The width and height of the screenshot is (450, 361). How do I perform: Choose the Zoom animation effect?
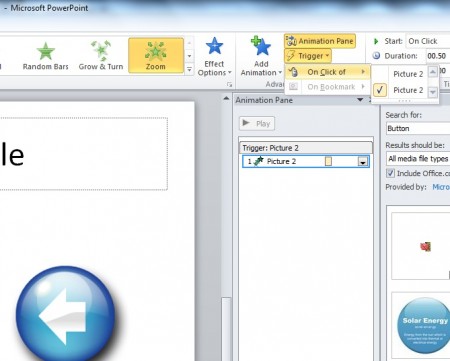click(x=156, y=55)
